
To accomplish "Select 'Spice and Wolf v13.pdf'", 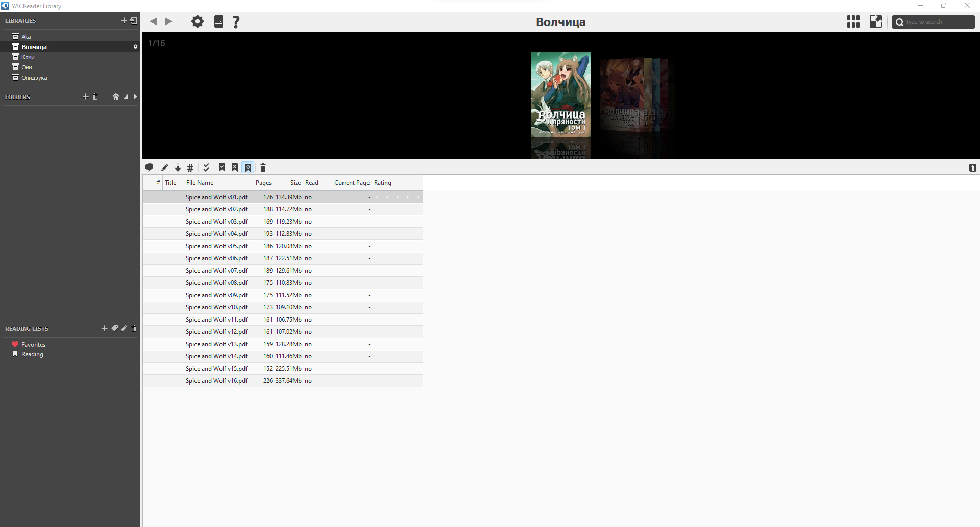I will tap(283, 344).
